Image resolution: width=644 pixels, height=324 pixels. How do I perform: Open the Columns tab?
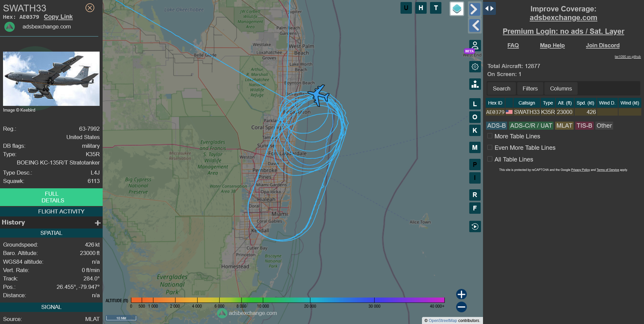coord(561,89)
